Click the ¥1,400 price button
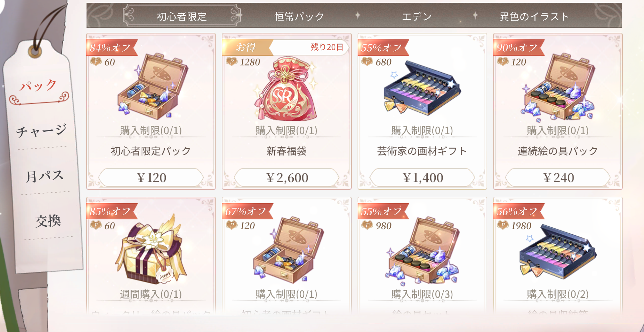This screenshot has width=644, height=332. 422,178
